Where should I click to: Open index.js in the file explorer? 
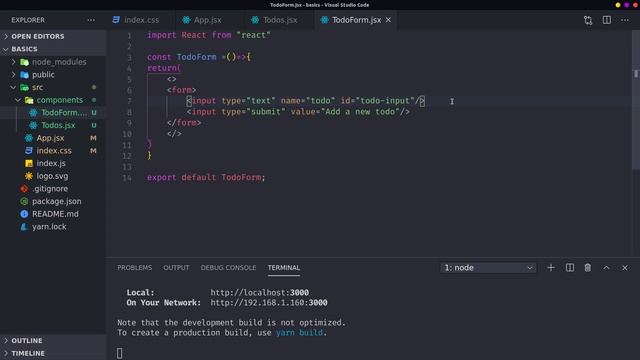[x=53, y=163]
